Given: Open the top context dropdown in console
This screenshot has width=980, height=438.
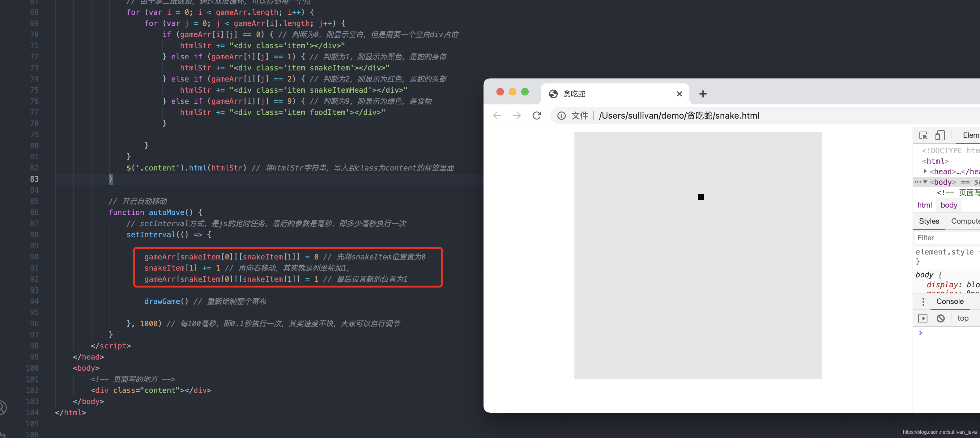Looking at the screenshot, I should (964, 318).
